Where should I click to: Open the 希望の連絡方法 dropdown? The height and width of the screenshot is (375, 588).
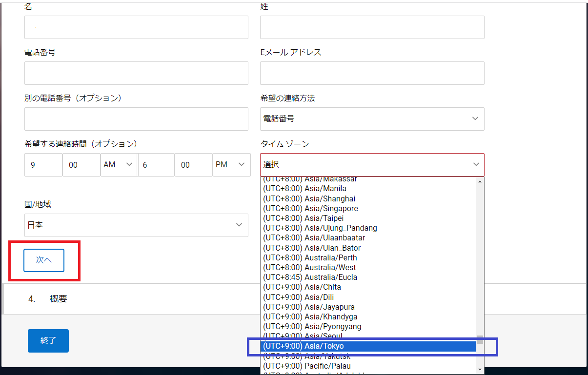(372, 118)
